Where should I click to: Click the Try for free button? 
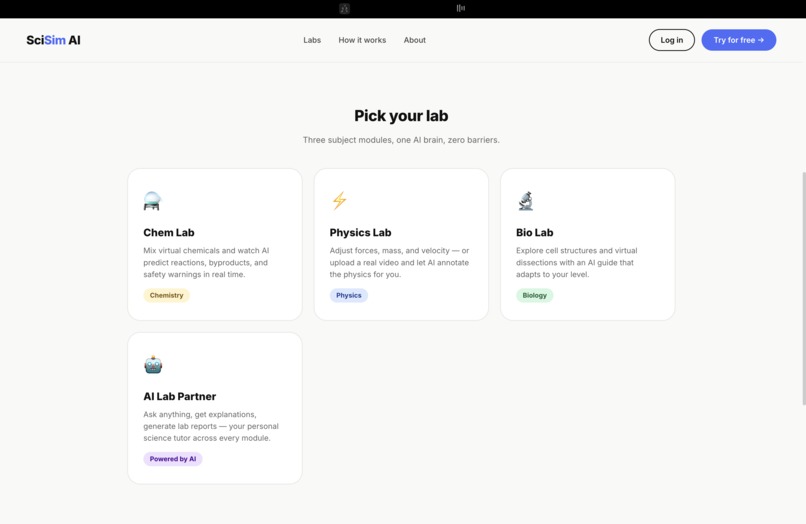(x=739, y=40)
